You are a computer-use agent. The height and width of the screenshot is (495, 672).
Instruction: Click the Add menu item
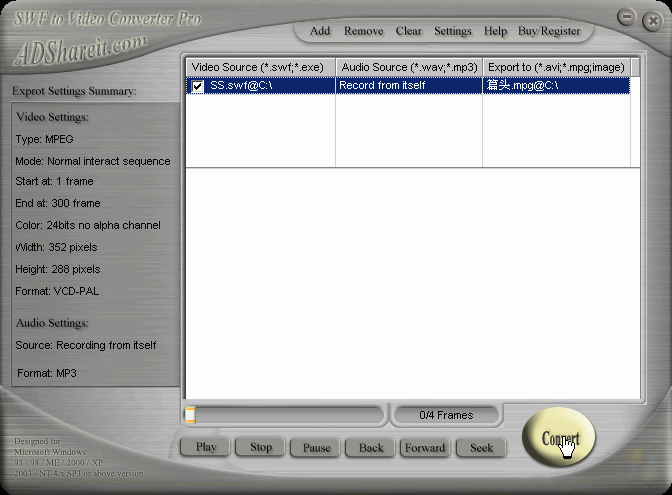tap(320, 31)
